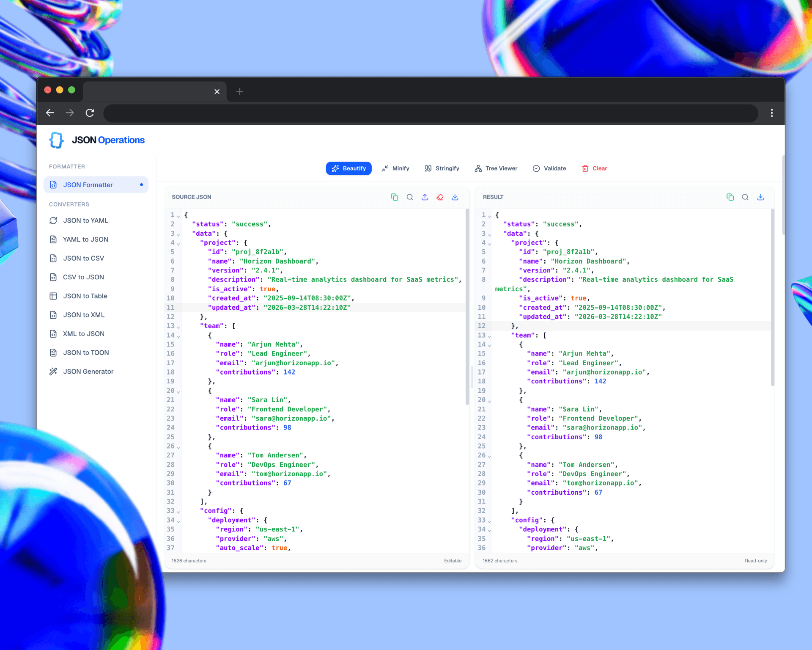Erase the Source JSON with the red eraser icon
The image size is (812, 650).
pos(440,197)
